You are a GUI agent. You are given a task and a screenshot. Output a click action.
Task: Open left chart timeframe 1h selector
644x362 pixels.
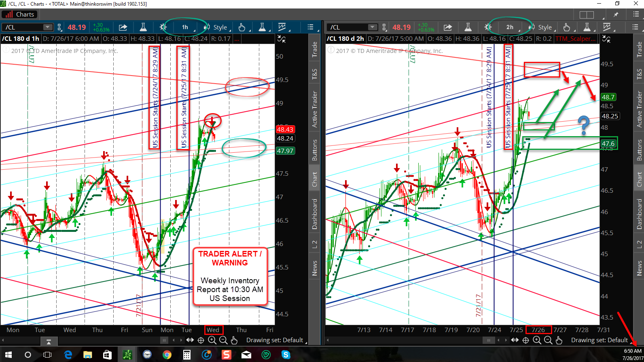(185, 27)
